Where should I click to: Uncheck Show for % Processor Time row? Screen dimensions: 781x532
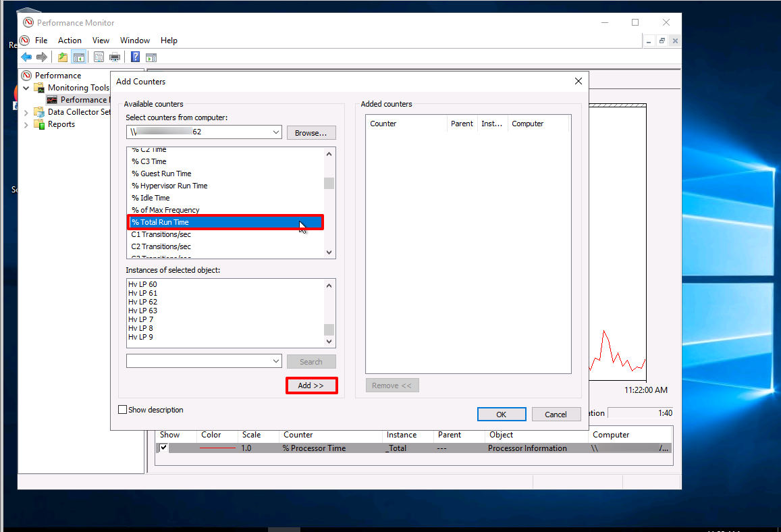[163, 448]
